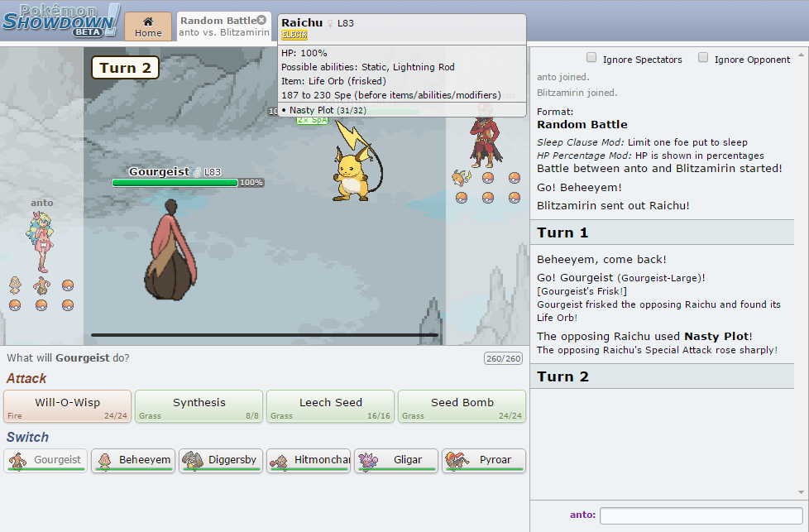
Task: Close the Random Battle tab
Action: 261,20
